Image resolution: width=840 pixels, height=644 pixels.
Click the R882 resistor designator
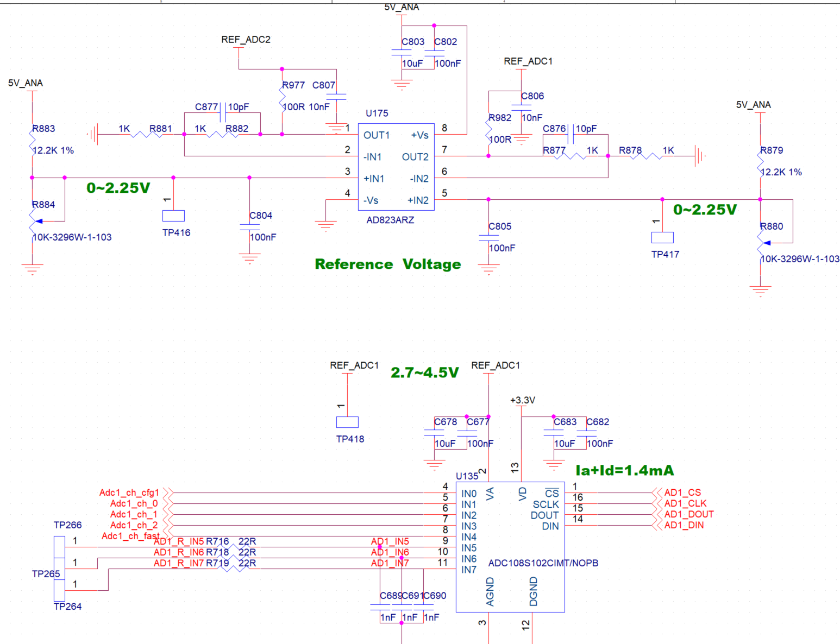click(x=237, y=129)
